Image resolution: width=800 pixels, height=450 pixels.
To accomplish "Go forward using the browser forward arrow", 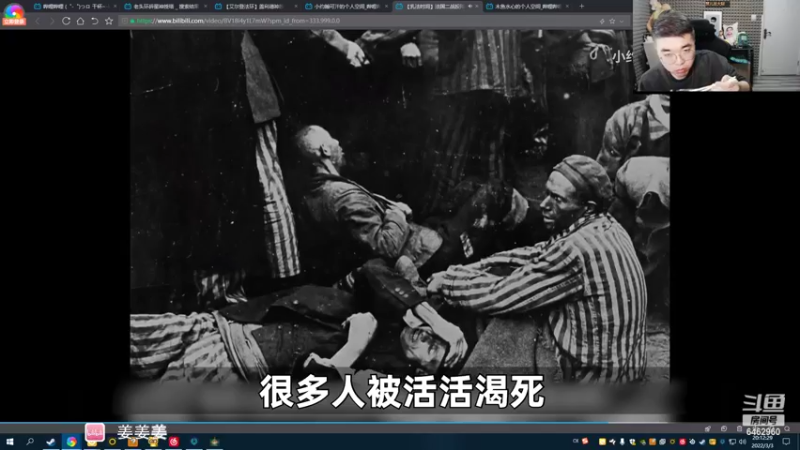I will 52,21.
